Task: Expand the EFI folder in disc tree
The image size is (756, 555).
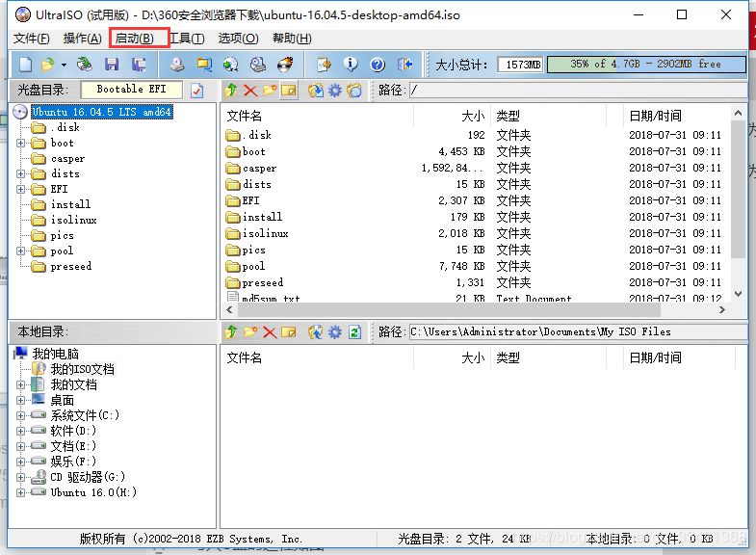Action: pyautogui.click(x=21, y=189)
